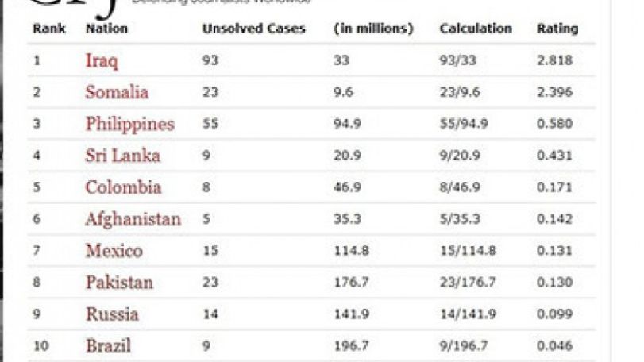Click the Rating column header
Viewport: 644px width, 362px height.
(x=557, y=29)
